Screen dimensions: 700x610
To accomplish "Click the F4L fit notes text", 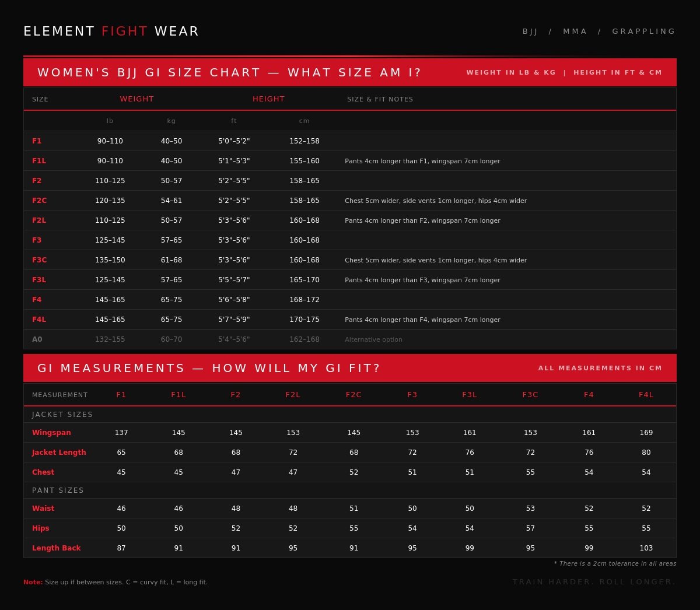I will coord(422,320).
